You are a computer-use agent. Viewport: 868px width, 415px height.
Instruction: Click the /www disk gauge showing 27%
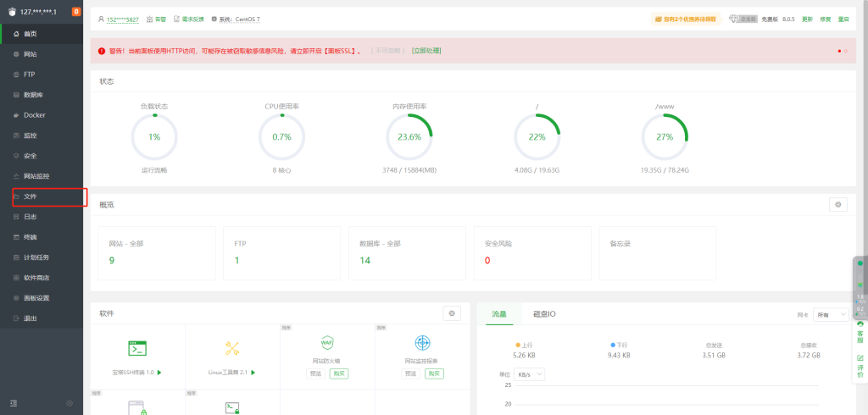pos(665,137)
